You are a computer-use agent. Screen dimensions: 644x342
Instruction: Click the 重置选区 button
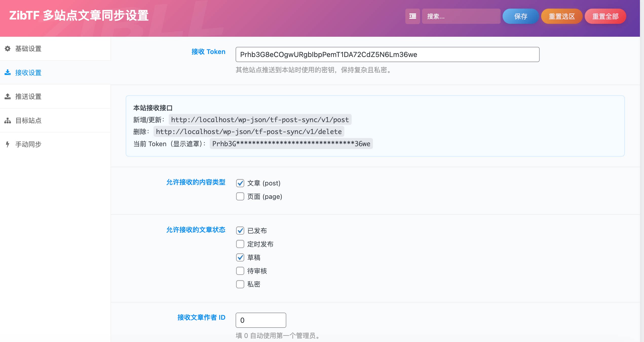562,16
